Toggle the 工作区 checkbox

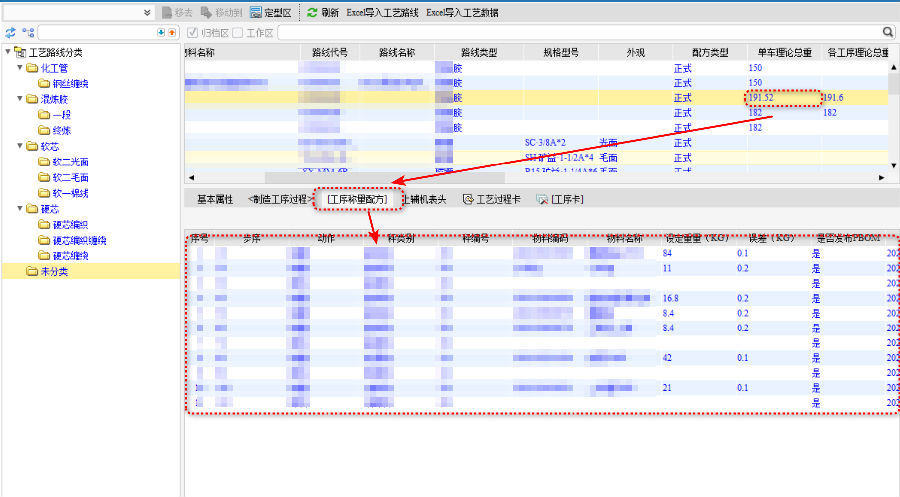237,33
